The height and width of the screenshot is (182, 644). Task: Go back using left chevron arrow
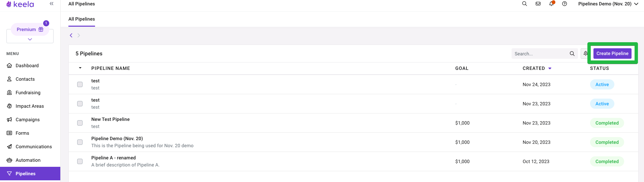pos(71,35)
